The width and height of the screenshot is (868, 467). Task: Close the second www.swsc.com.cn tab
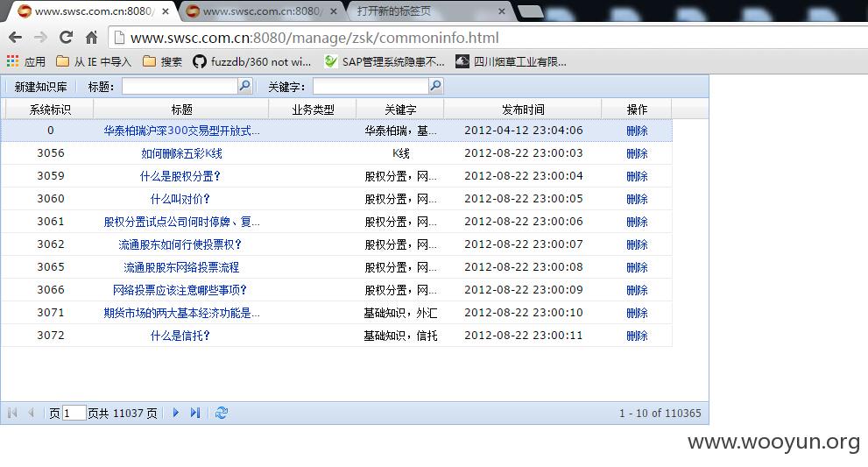pos(333,11)
